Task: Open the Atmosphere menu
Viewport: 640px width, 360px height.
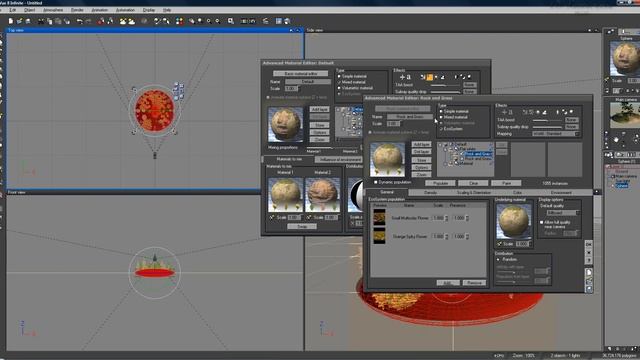Action: (x=53, y=10)
